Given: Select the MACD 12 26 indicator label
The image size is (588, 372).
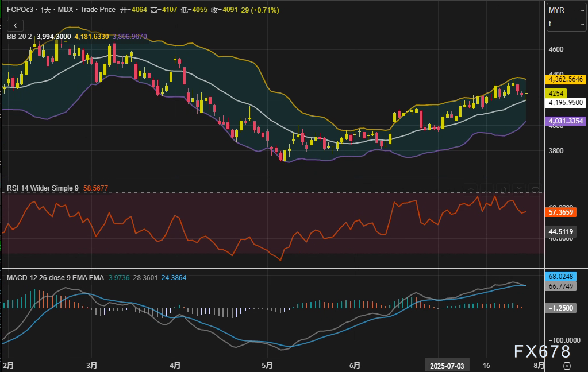Looking at the screenshot, I should (55, 278).
